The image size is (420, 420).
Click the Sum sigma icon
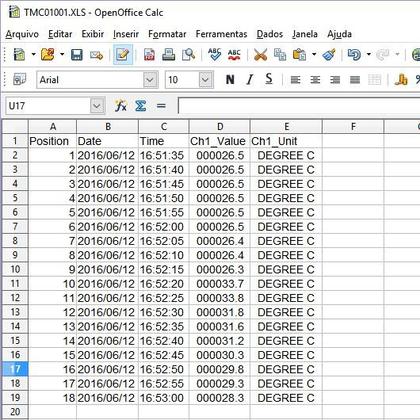click(x=141, y=106)
